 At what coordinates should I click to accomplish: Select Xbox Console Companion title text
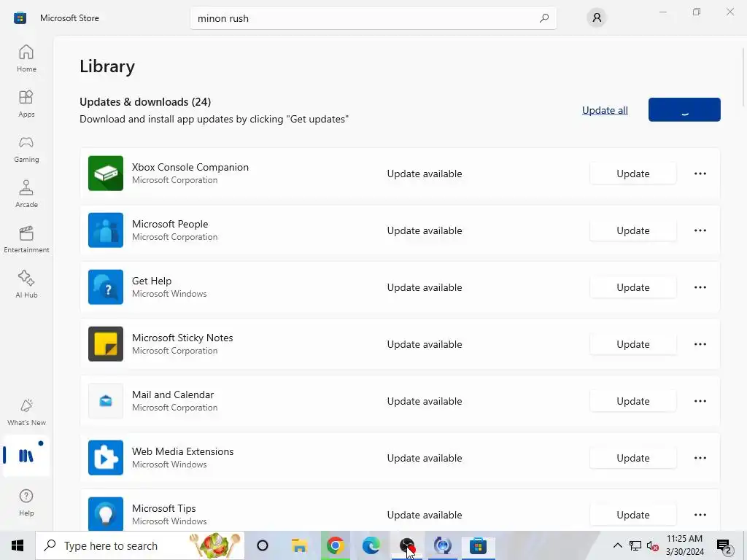[x=190, y=167]
